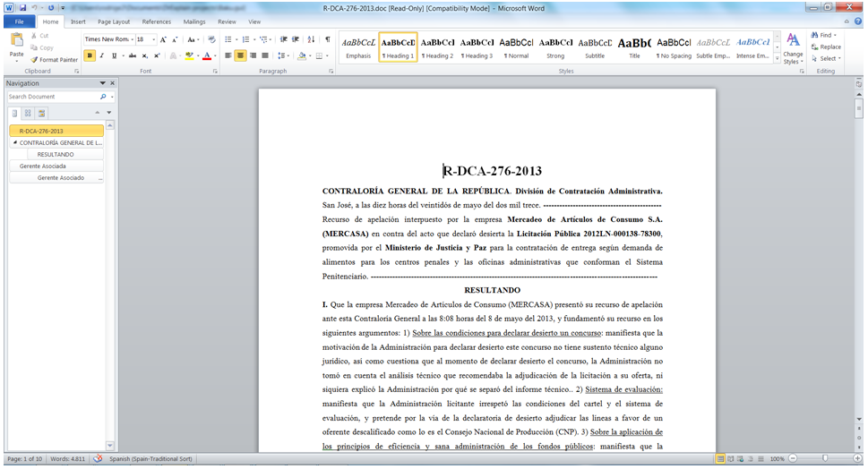Apply the Title style
The width and height of the screenshot is (868, 469).
tap(634, 47)
